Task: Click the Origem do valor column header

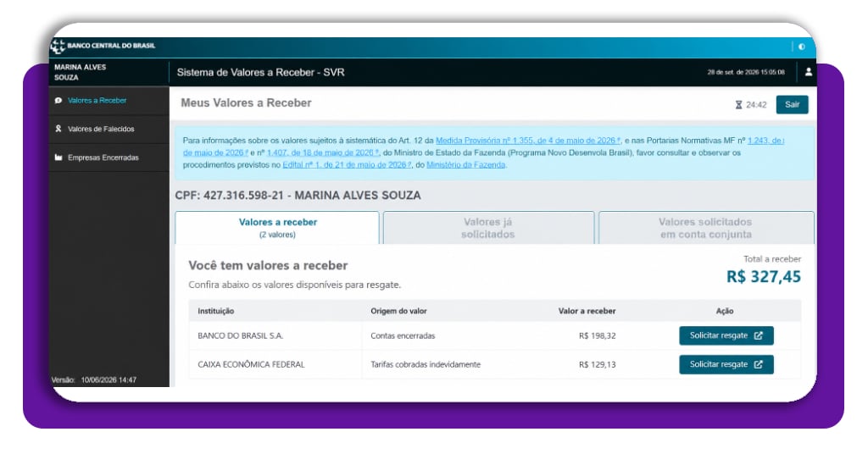Action: point(398,311)
